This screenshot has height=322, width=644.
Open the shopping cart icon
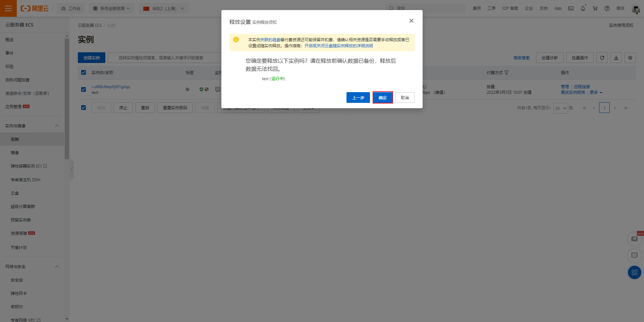[595, 8]
